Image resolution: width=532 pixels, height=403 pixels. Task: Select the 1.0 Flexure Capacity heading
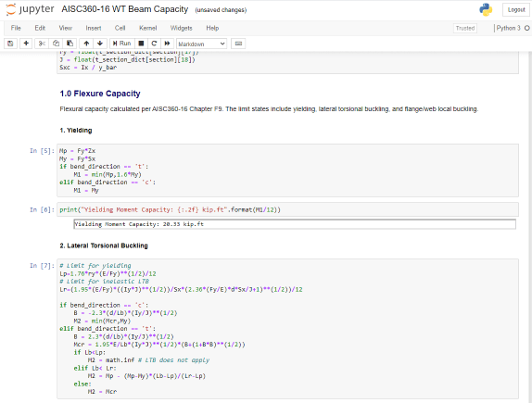[x=100, y=94]
